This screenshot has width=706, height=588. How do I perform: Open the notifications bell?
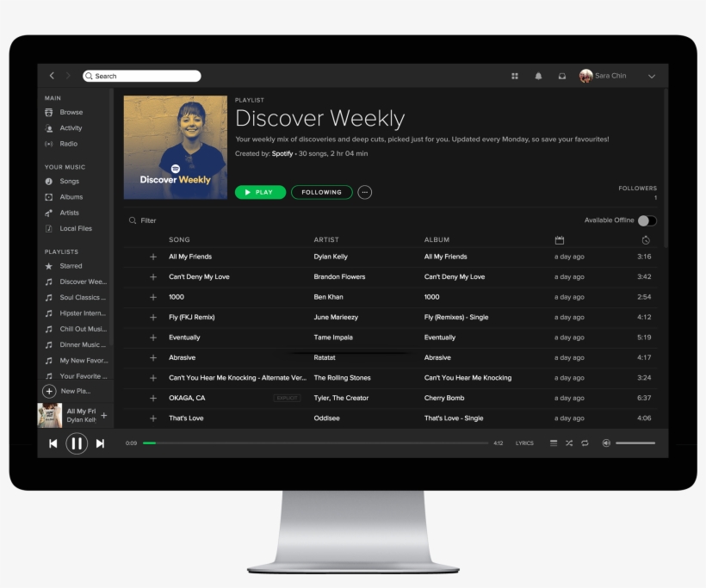click(x=538, y=76)
